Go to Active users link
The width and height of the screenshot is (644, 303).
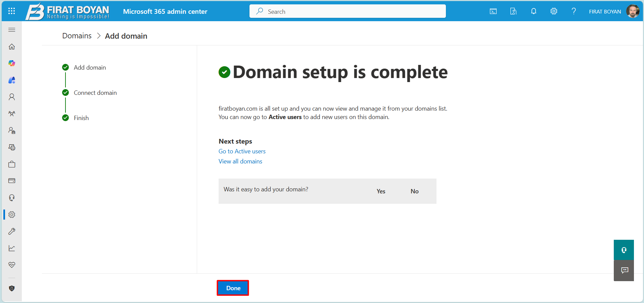[242, 151]
